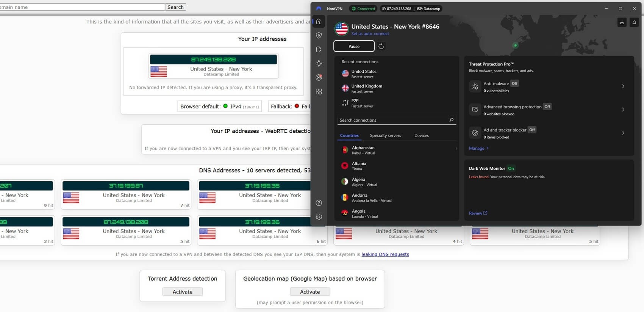This screenshot has height=312, width=644.
Task: Toggle Ad and tracker blocker Off badge
Action: click(x=532, y=130)
